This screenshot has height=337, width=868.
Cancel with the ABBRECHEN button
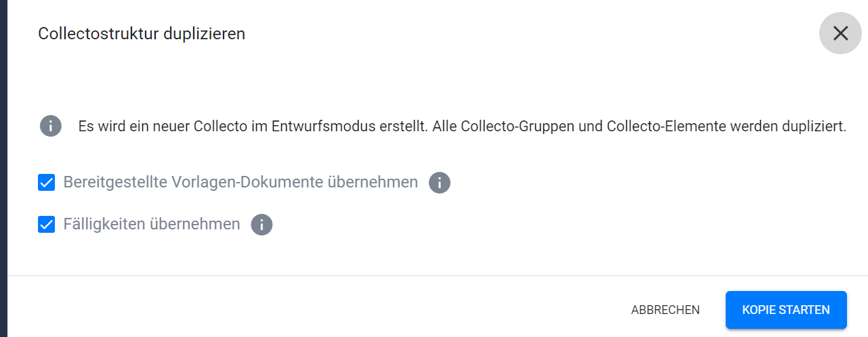pos(665,310)
